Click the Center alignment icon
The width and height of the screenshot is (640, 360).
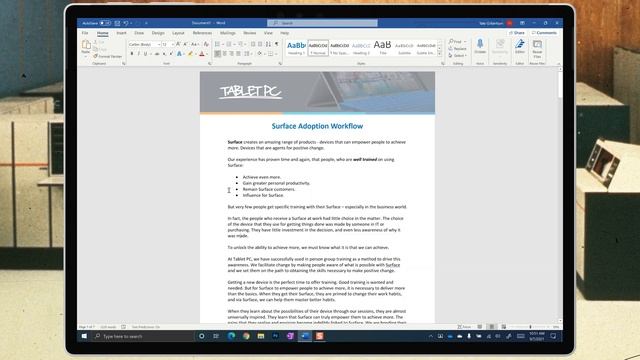click(x=224, y=54)
